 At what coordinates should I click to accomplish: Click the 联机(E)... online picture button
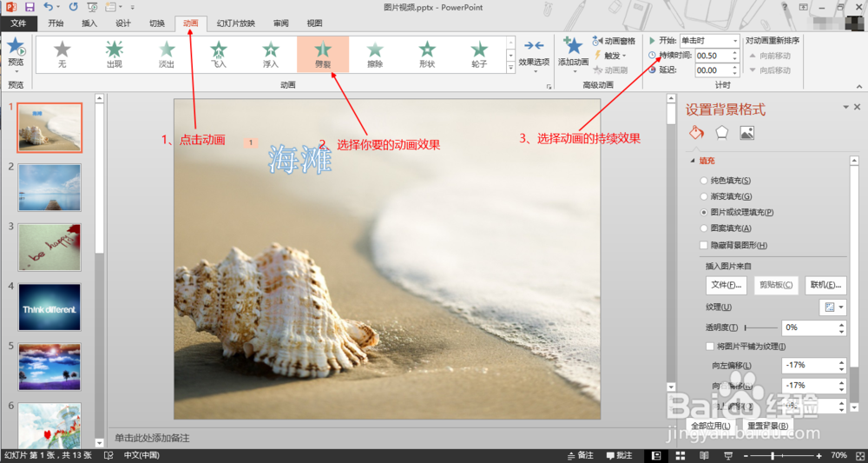pos(826,285)
